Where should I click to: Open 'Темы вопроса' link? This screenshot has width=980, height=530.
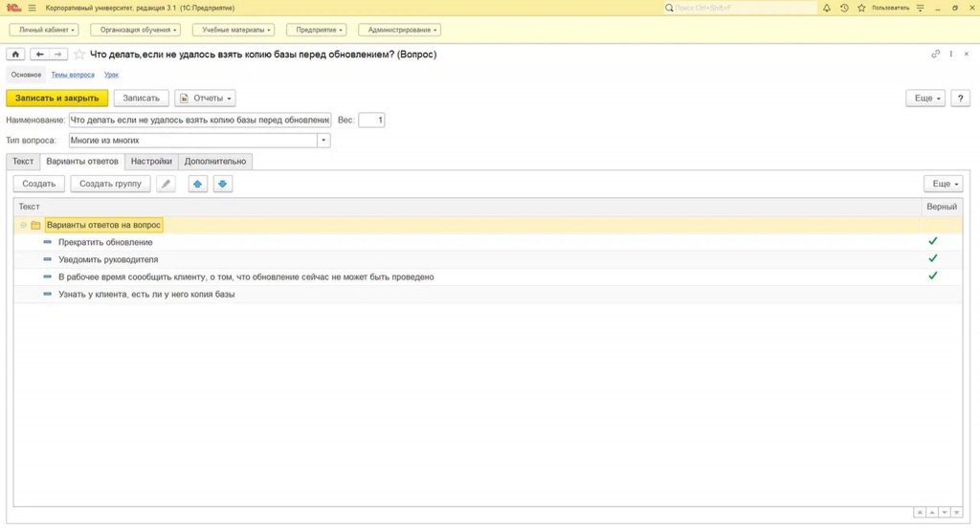pos(73,75)
